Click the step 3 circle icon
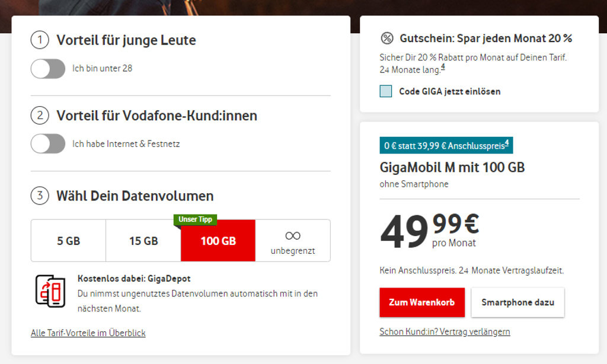Screen dimensions: 607x364 pyautogui.click(x=40, y=196)
